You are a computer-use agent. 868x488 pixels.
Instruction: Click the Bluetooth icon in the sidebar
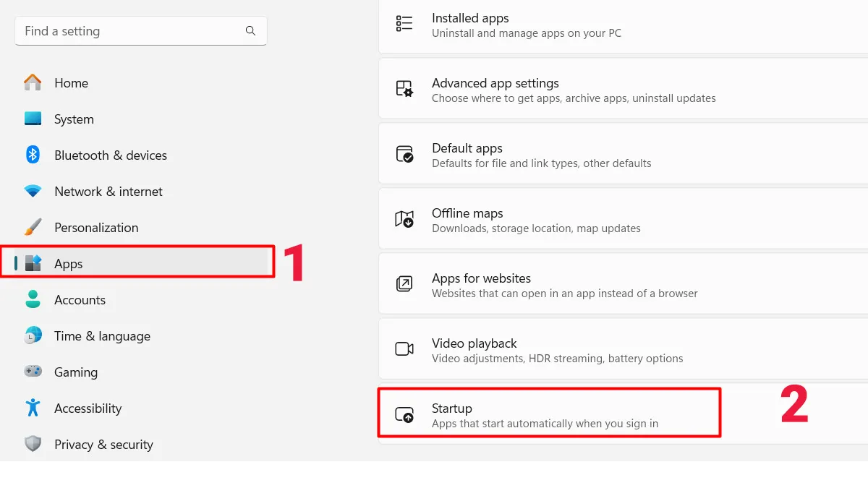(33, 155)
